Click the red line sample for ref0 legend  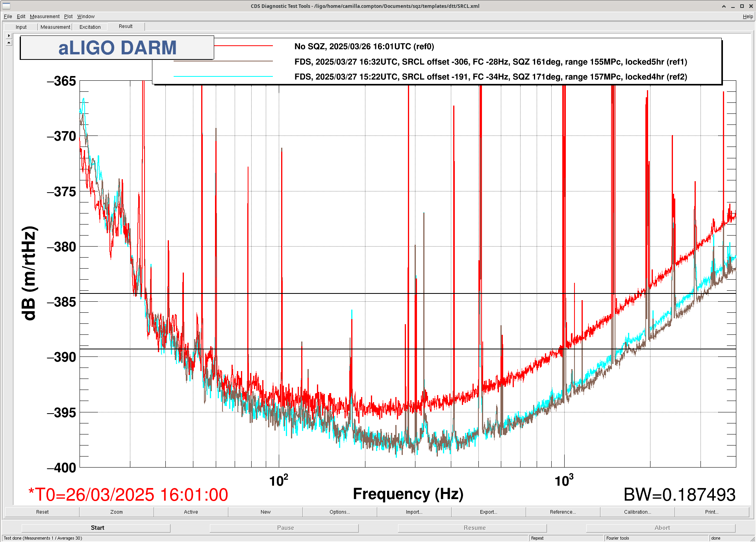click(x=243, y=46)
